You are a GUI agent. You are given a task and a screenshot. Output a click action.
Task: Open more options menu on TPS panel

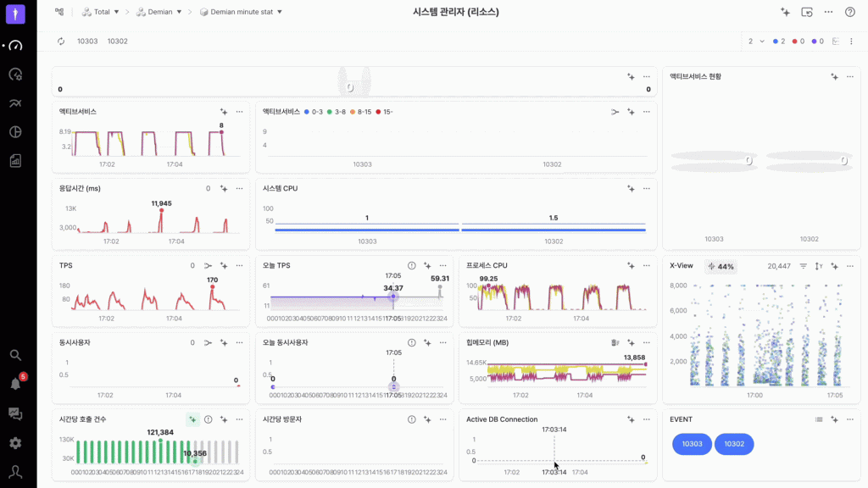click(x=239, y=265)
